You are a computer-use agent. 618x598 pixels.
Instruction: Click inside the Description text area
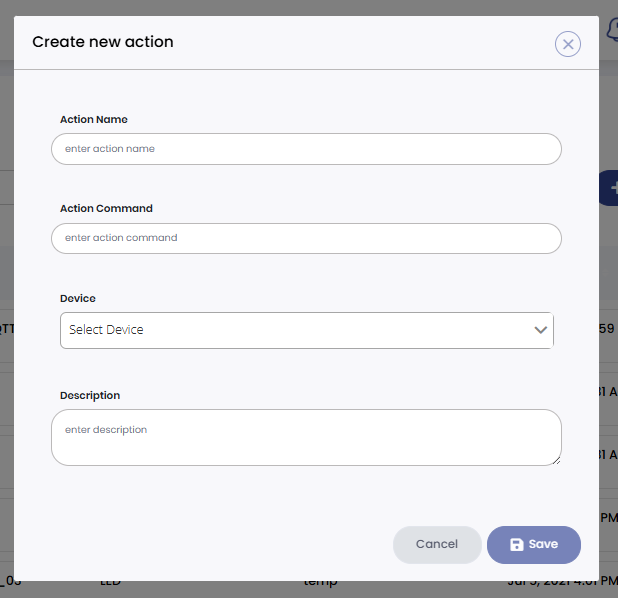pos(306,437)
